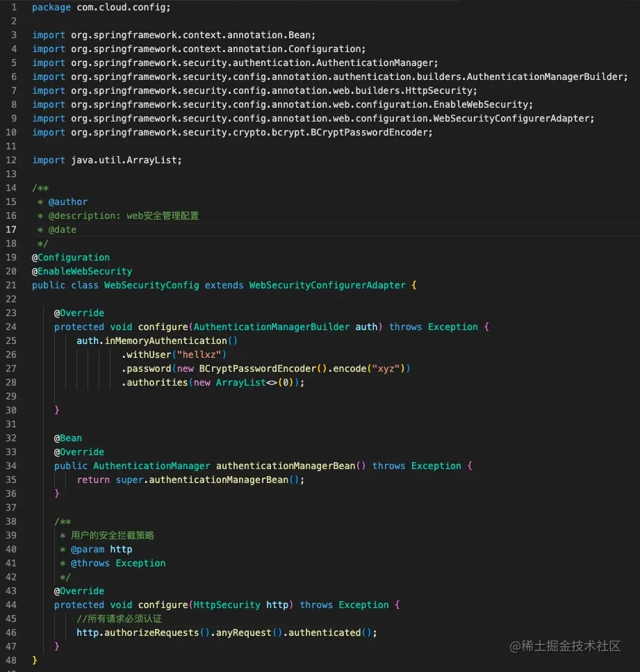Click http.authorizeRequests() on line 46
640x672 pixels.
pos(143,632)
